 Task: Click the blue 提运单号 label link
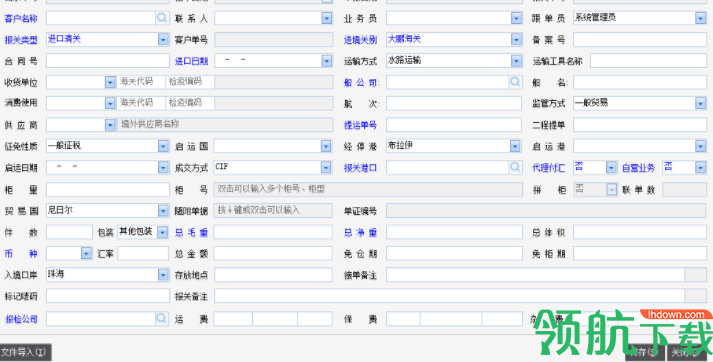pyautogui.click(x=360, y=125)
